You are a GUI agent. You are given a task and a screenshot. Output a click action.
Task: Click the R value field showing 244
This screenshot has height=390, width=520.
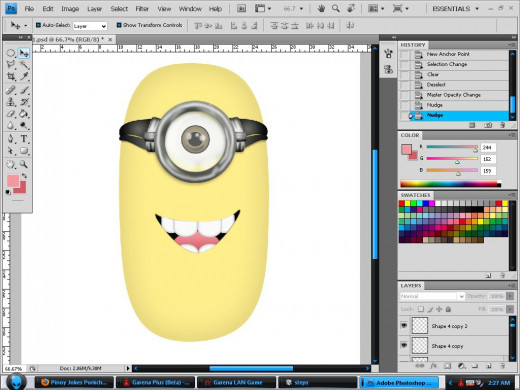tap(488, 147)
